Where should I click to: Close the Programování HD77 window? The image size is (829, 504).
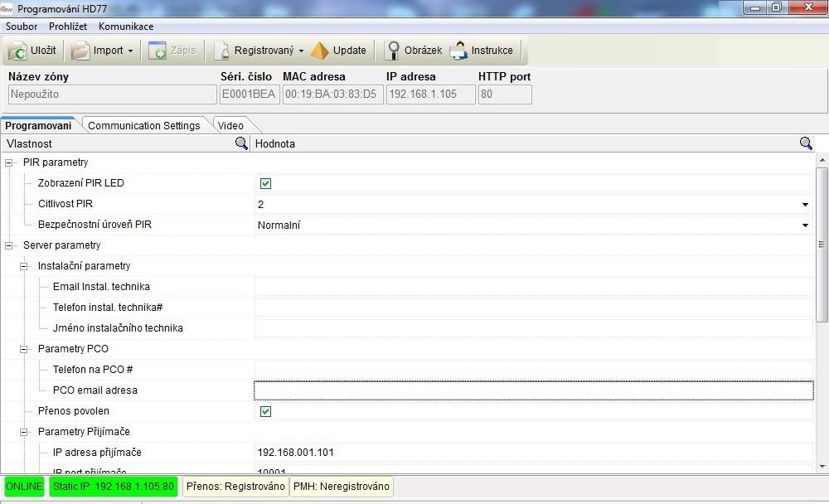[807, 7]
